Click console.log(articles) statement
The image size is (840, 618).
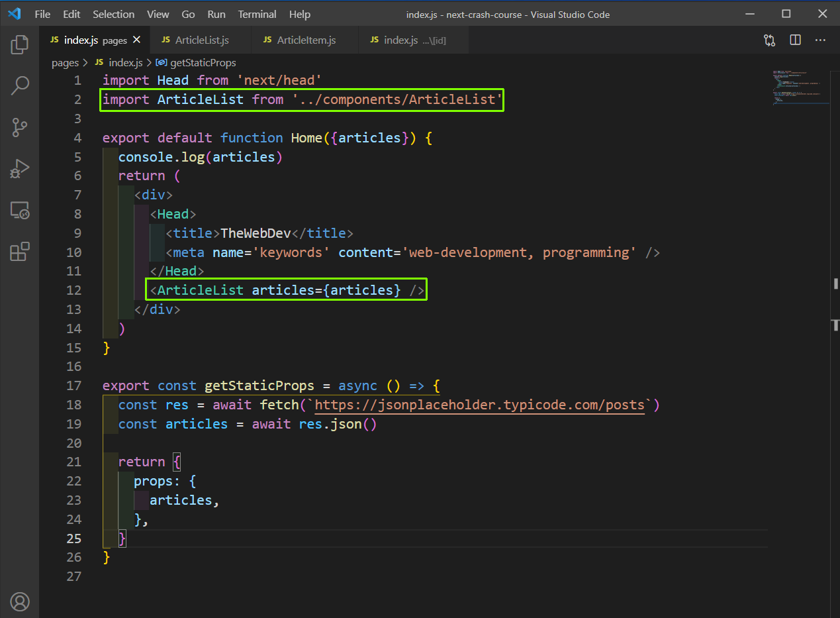click(x=201, y=157)
